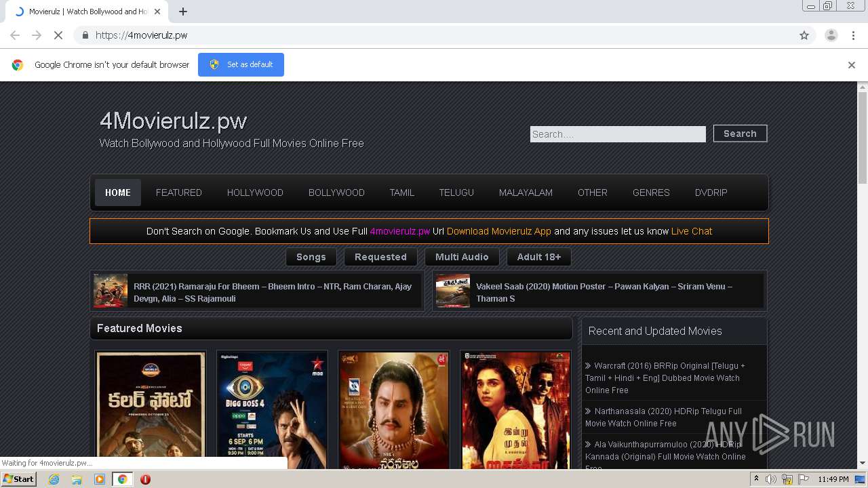Open the red antivirus taskbar icon
The image size is (868, 488).
145,479
